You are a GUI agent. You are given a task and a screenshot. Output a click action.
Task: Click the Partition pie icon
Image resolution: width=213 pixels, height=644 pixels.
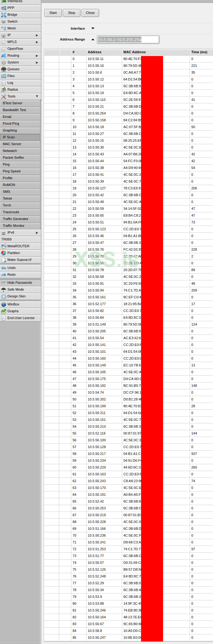(4, 253)
